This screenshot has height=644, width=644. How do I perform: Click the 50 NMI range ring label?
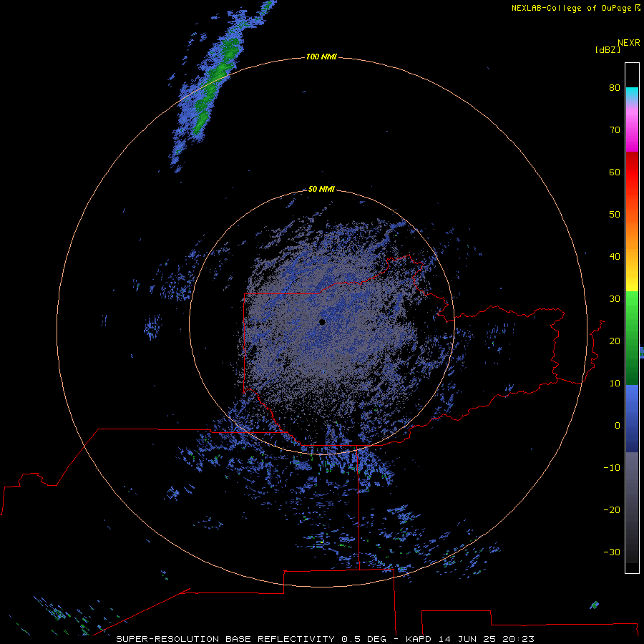coord(321,189)
